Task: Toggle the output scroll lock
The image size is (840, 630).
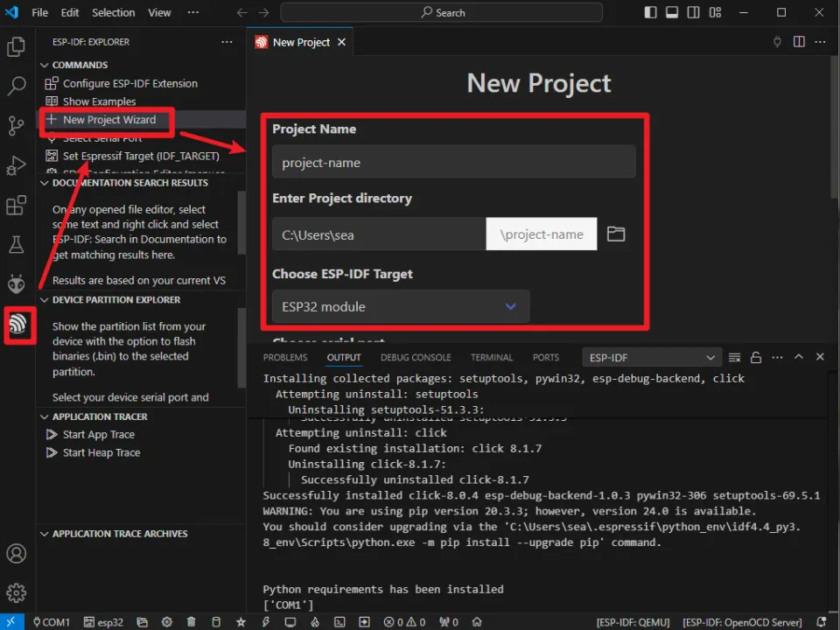Action: coord(756,357)
